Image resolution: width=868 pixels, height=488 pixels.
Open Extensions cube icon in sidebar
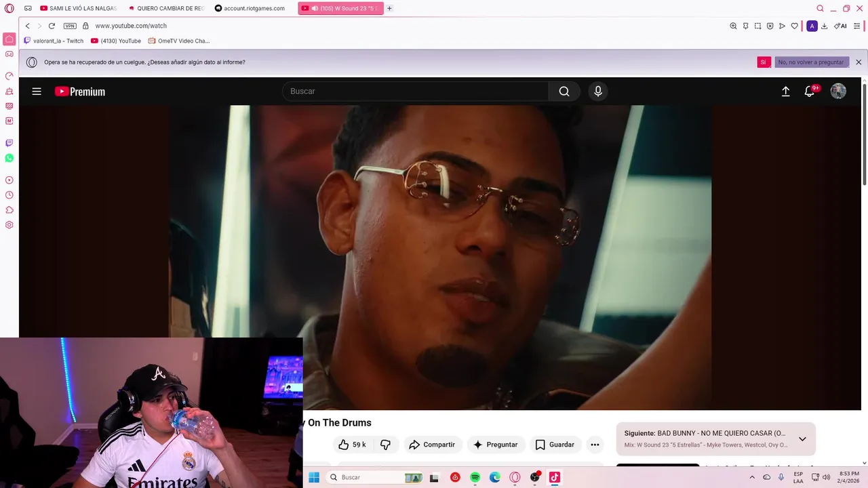pyautogui.click(x=9, y=210)
